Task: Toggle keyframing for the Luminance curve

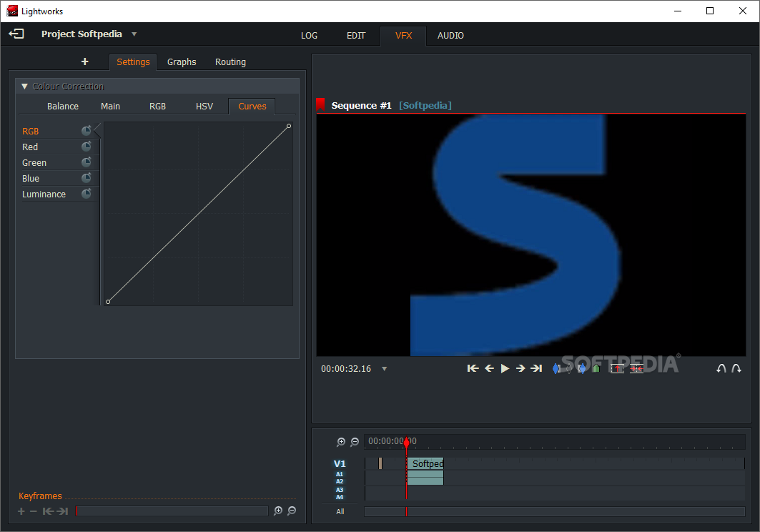Action: click(87, 194)
